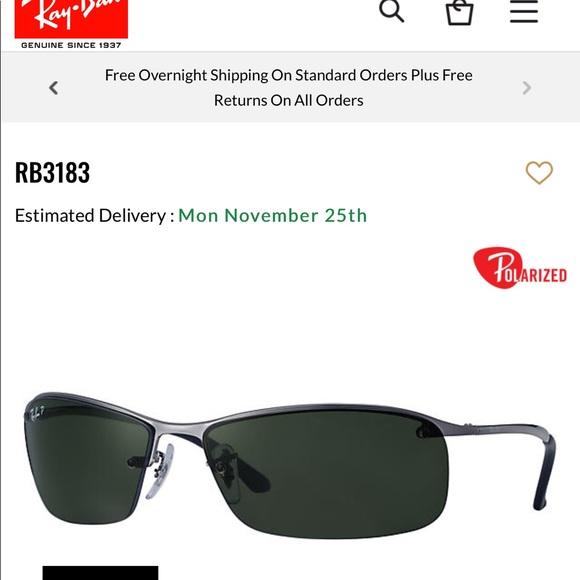Open the RB3183 sunglasses product image
Screen dimensions: 580x580
[x=290, y=464]
